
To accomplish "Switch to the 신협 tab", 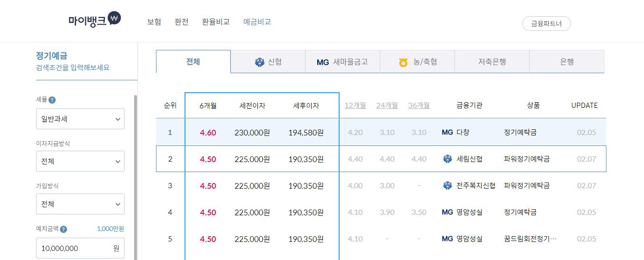I will point(268,62).
